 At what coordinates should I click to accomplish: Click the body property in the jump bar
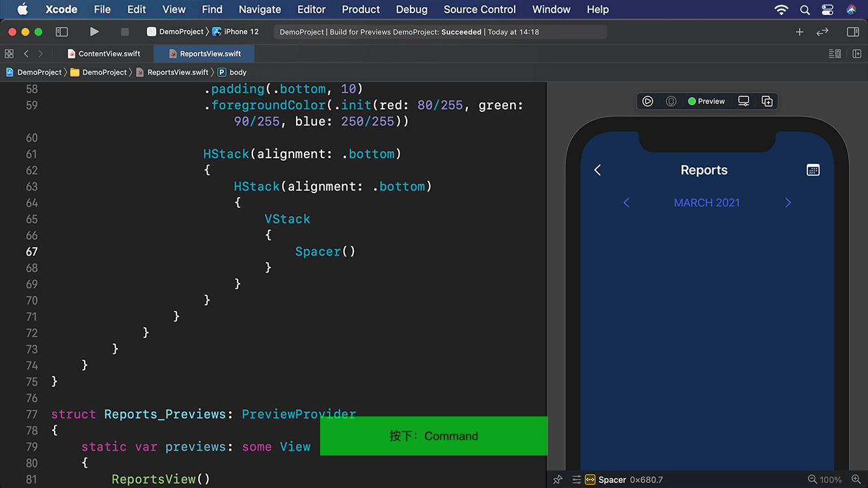[232, 72]
